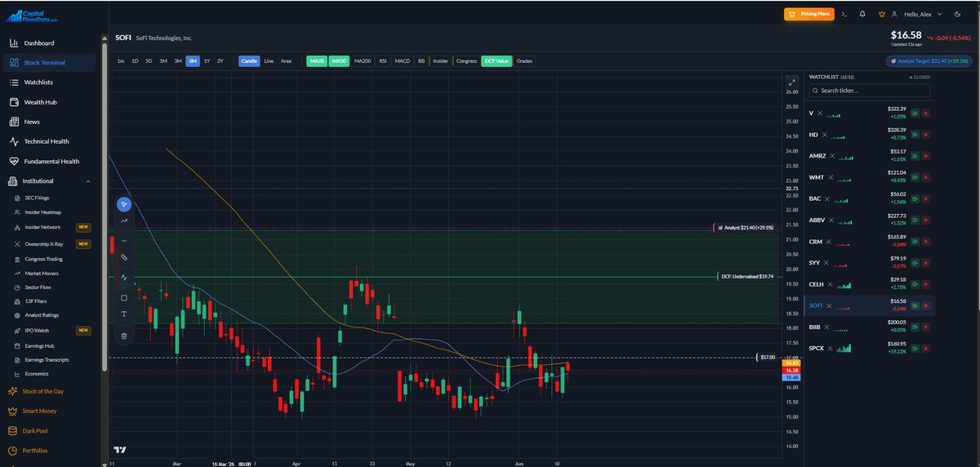Click the TradingView logo on chart
The width and height of the screenshot is (980, 467).
[x=120, y=450]
